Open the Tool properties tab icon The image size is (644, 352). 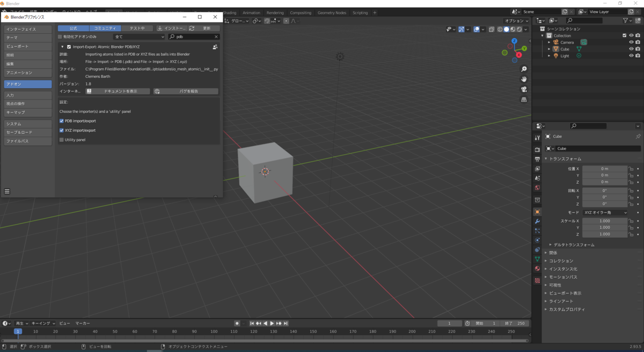click(x=537, y=138)
